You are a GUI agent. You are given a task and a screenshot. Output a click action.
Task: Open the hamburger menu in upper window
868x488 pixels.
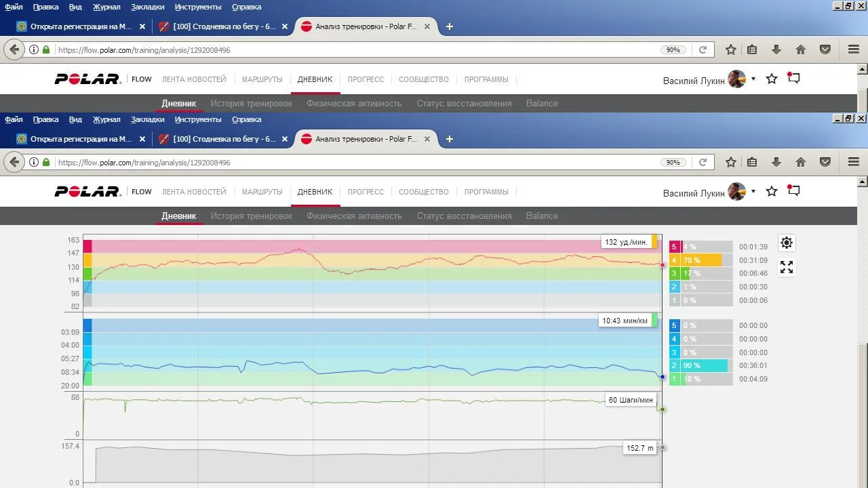coord(854,50)
